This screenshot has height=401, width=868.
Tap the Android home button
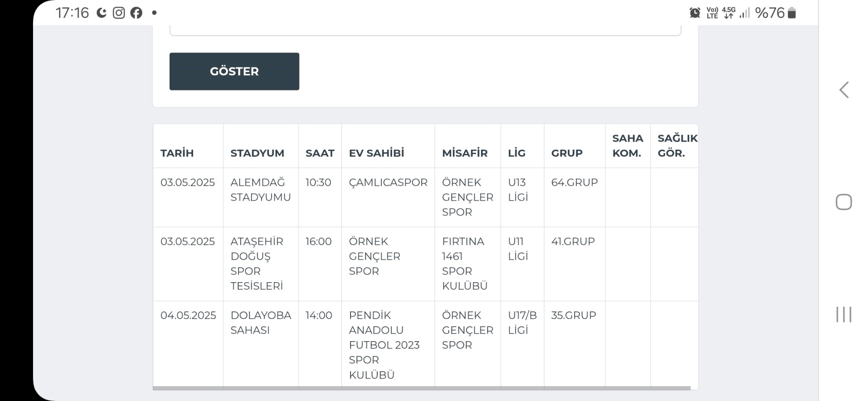pos(843,202)
